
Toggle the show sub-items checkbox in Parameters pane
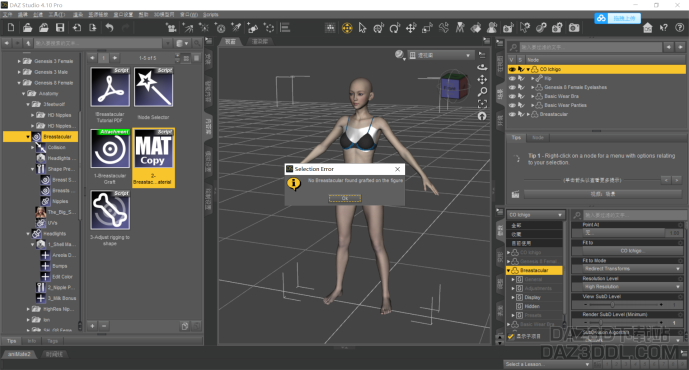coord(511,337)
